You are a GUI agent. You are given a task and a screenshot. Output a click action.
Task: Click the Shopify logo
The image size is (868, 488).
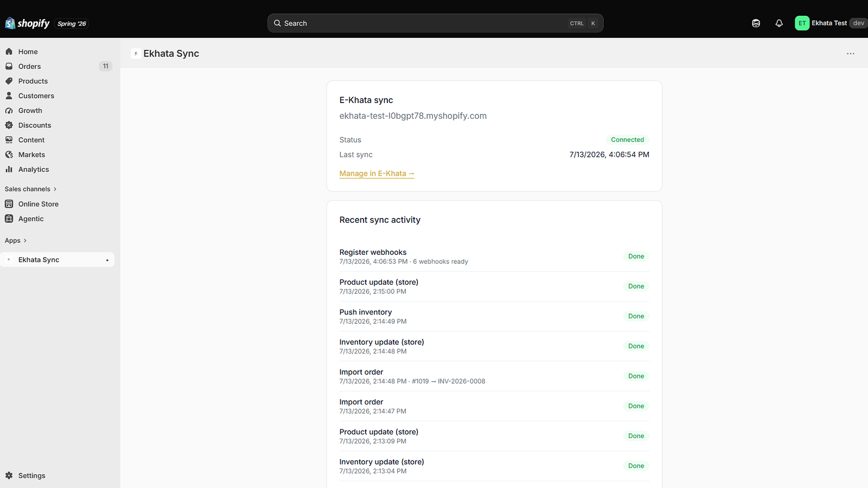[27, 23]
